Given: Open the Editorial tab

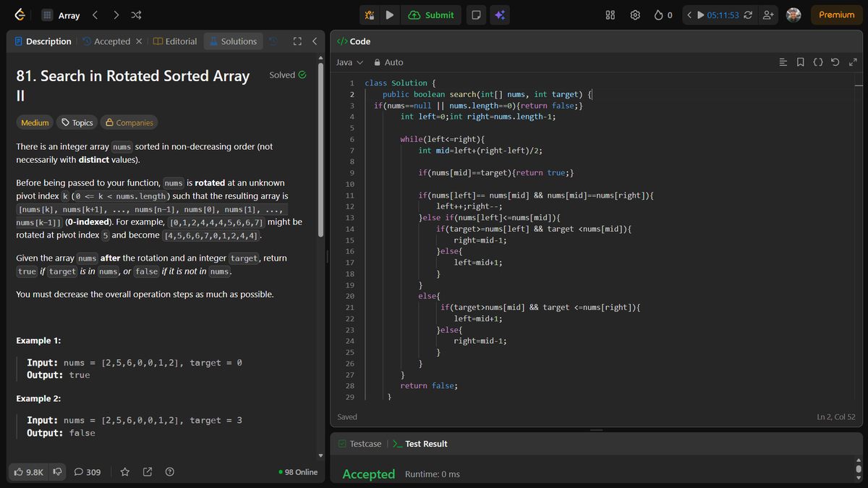Looking at the screenshot, I should pyautogui.click(x=175, y=41).
